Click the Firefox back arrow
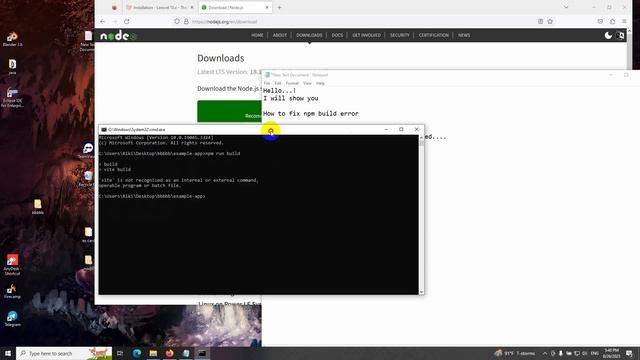Viewport: 640px width, 360px height. click(x=103, y=22)
